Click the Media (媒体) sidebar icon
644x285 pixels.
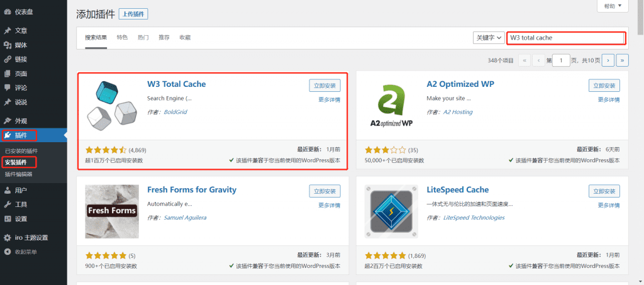(8, 45)
